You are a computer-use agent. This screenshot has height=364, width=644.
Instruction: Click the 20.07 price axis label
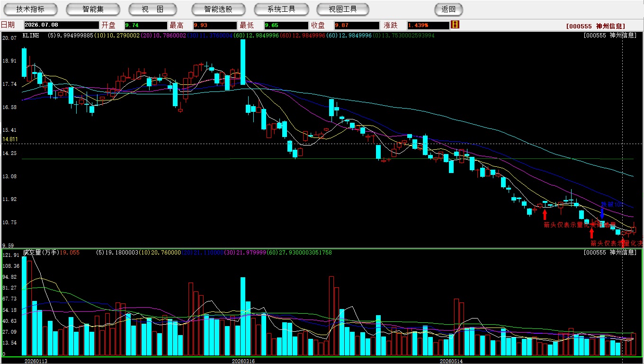[x=9, y=38]
